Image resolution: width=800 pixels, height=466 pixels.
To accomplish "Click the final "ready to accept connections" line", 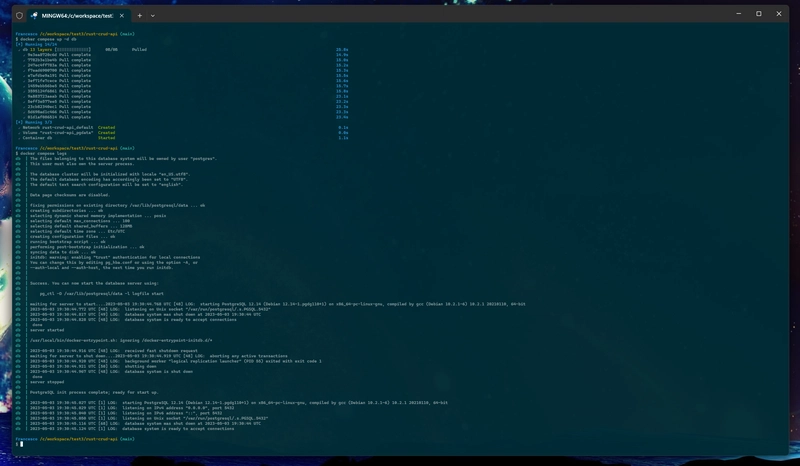I will (132, 429).
